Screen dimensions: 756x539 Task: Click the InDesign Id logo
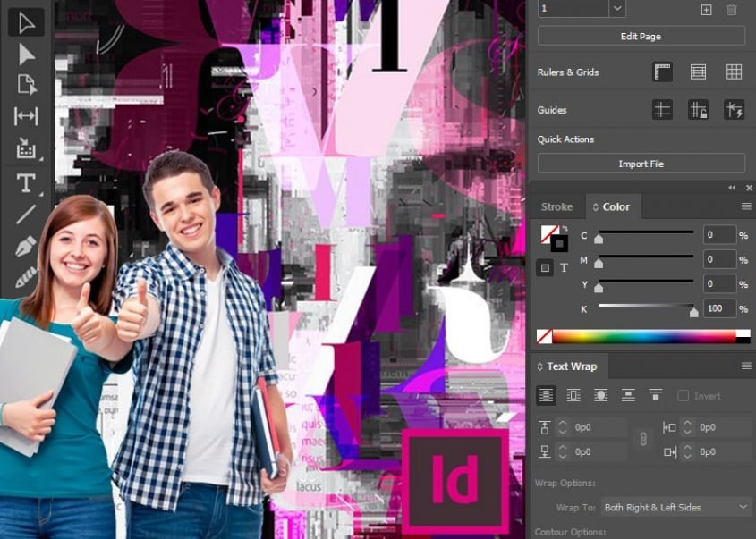(x=455, y=480)
